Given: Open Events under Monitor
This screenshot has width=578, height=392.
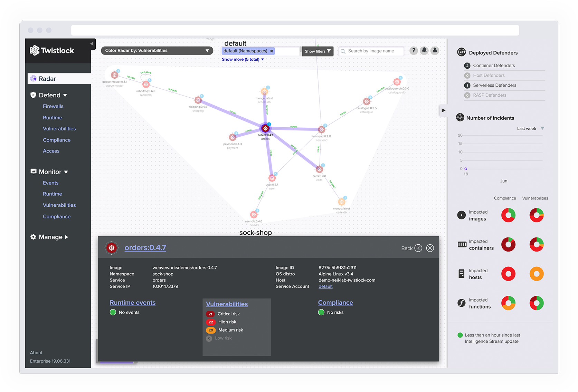Looking at the screenshot, I should (50, 183).
